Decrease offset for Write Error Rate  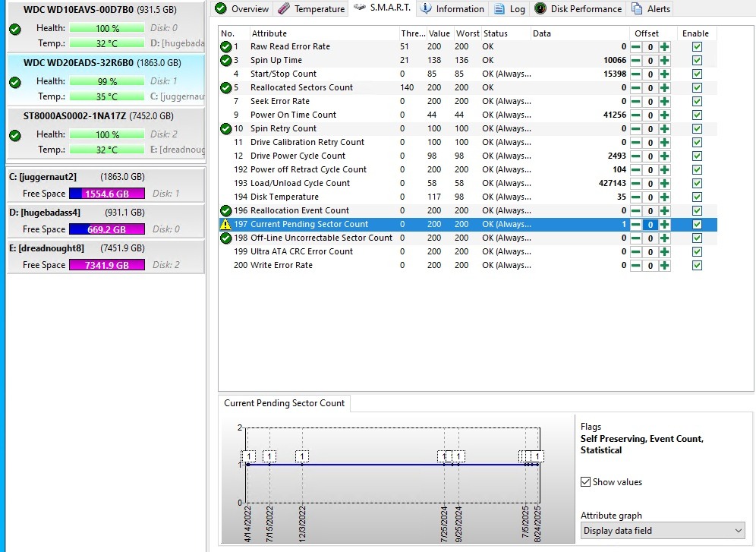pyautogui.click(x=636, y=265)
